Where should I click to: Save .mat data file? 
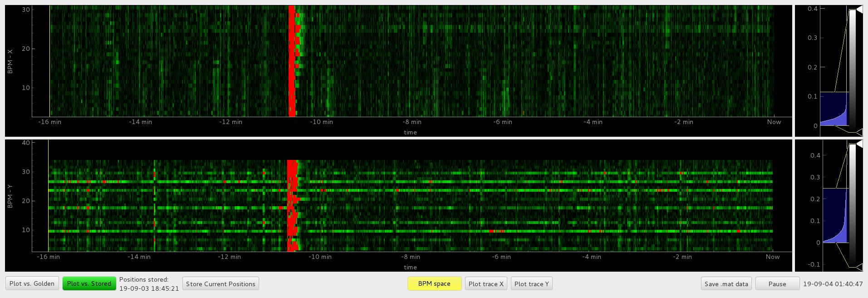point(726,284)
